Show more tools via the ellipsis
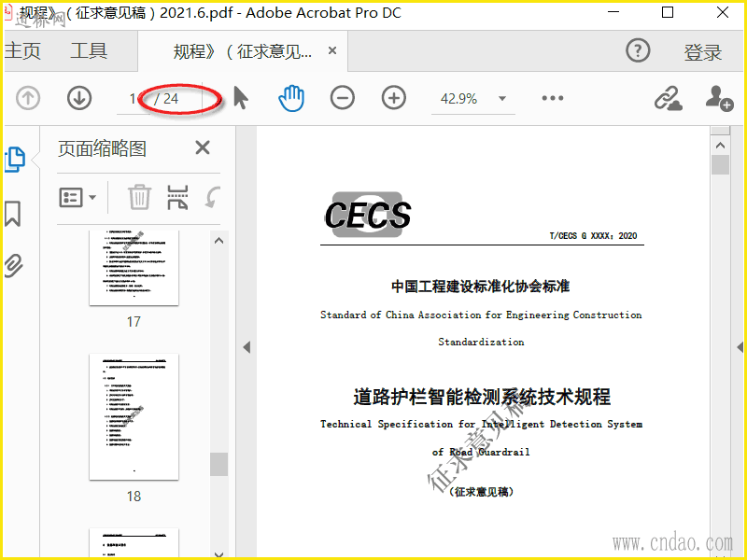 pyautogui.click(x=553, y=98)
